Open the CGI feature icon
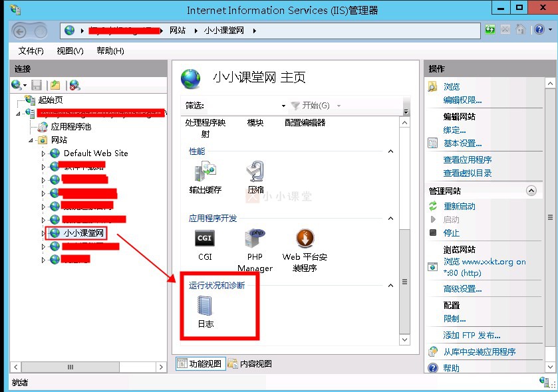 (x=205, y=245)
